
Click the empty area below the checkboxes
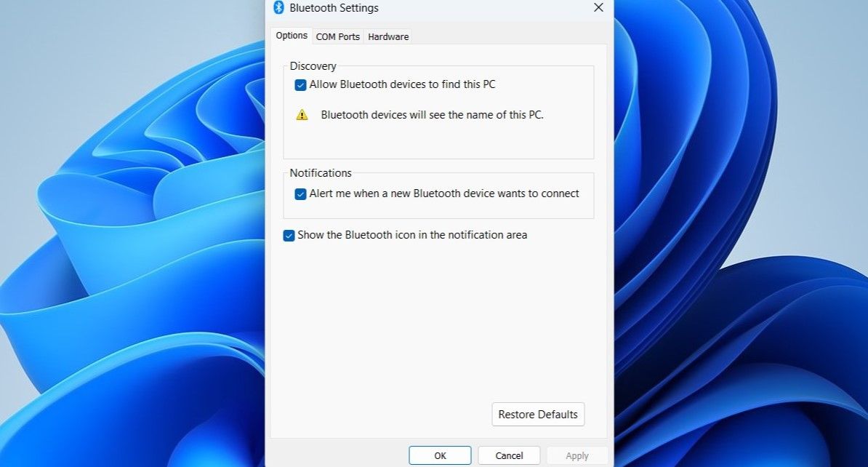pyautogui.click(x=436, y=313)
